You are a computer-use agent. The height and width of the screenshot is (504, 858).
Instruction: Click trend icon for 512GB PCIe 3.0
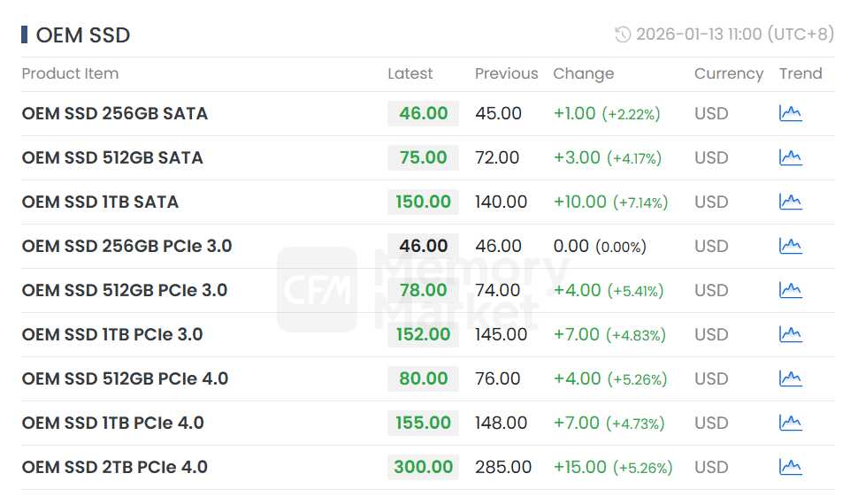pyautogui.click(x=790, y=290)
